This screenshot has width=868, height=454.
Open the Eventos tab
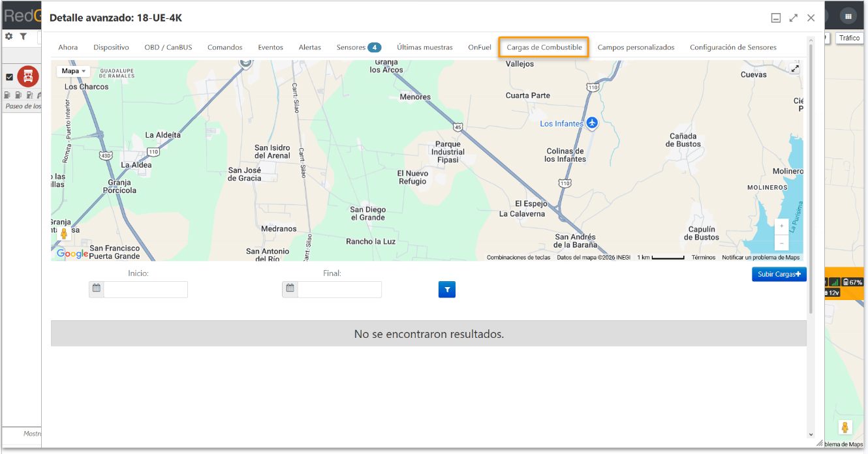pos(270,48)
